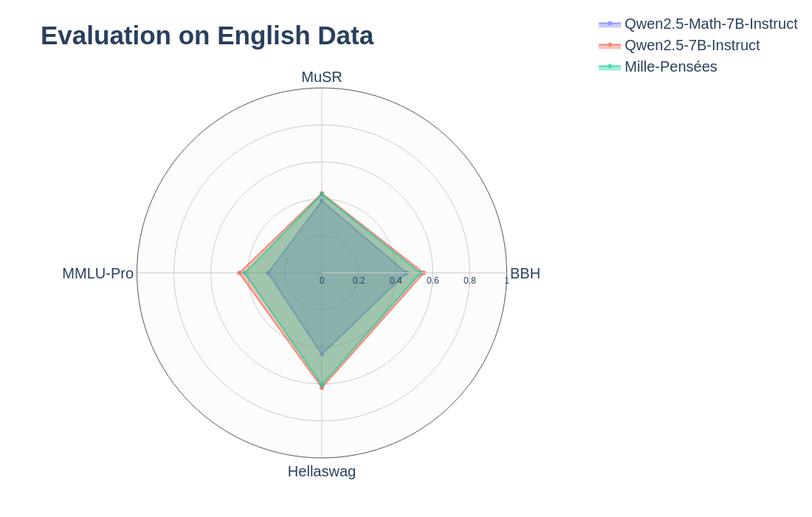The image size is (812, 517).
Task: Click the orange legend marker icon
Action: point(610,46)
